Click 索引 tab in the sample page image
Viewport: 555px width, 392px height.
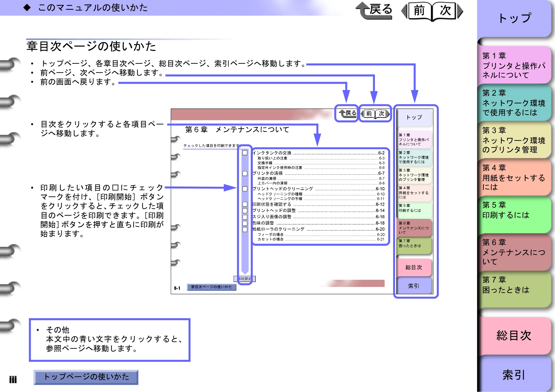click(x=414, y=286)
